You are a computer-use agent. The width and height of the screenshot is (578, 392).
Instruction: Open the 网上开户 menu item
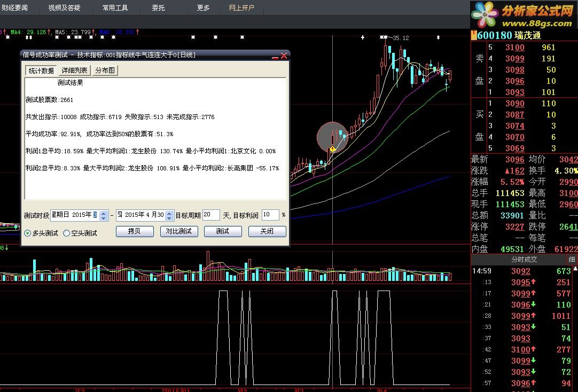click(241, 7)
